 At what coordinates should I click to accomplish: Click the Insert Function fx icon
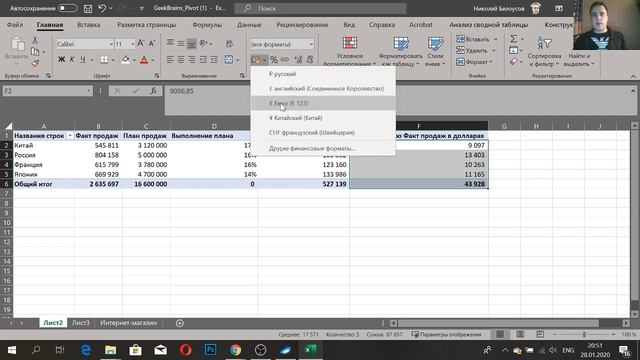click(x=153, y=91)
